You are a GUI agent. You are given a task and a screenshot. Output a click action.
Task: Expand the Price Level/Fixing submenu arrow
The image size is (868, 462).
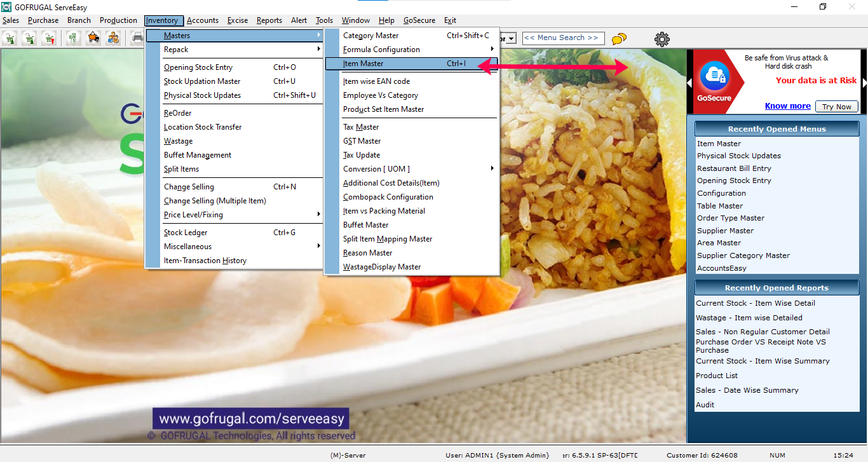point(319,215)
